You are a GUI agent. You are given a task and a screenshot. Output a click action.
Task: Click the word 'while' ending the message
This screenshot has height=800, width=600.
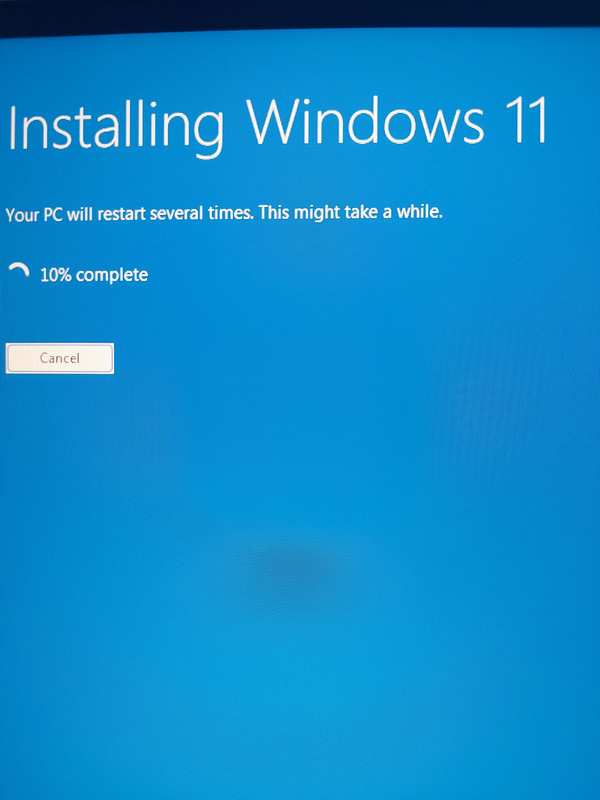point(418,211)
